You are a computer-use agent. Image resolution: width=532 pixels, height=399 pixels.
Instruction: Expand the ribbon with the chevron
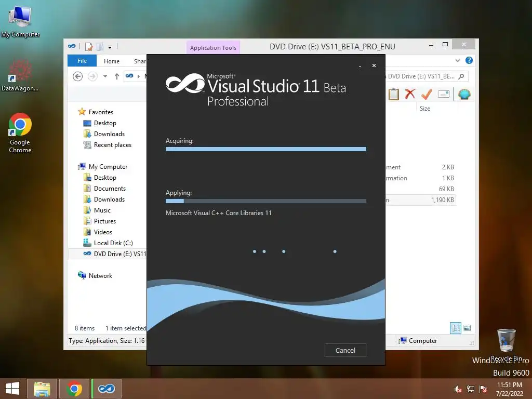(x=458, y=60)
